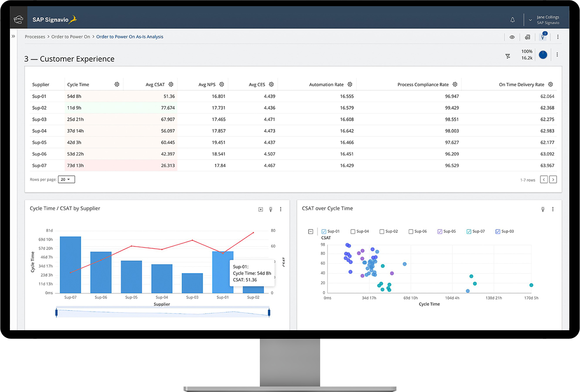Click the blue pie chart icon near 16.2k
This screenshot has width=580, height=392.
click(x=543, y=54)
